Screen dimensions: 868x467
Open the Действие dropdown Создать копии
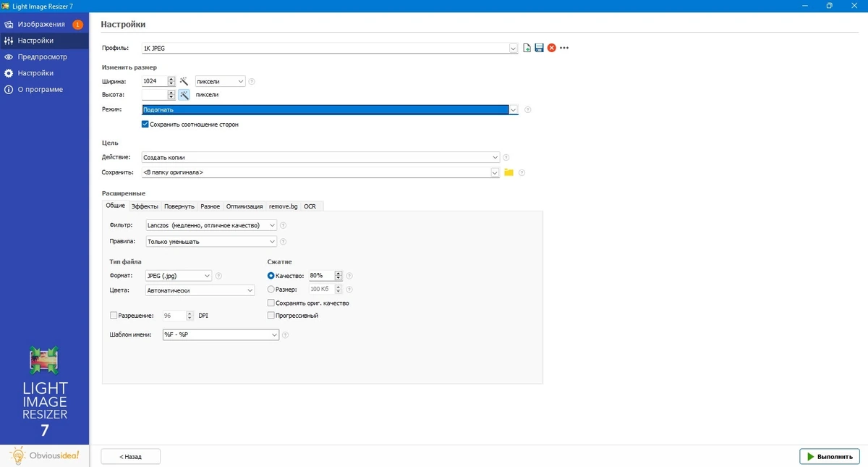pyautogui.click(x=321, y=157)
